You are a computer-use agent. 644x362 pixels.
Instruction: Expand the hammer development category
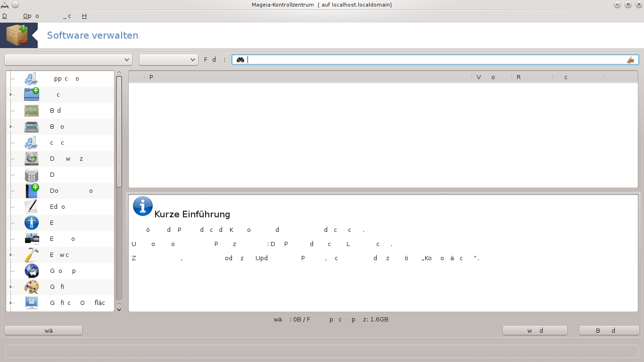(10, 255)
